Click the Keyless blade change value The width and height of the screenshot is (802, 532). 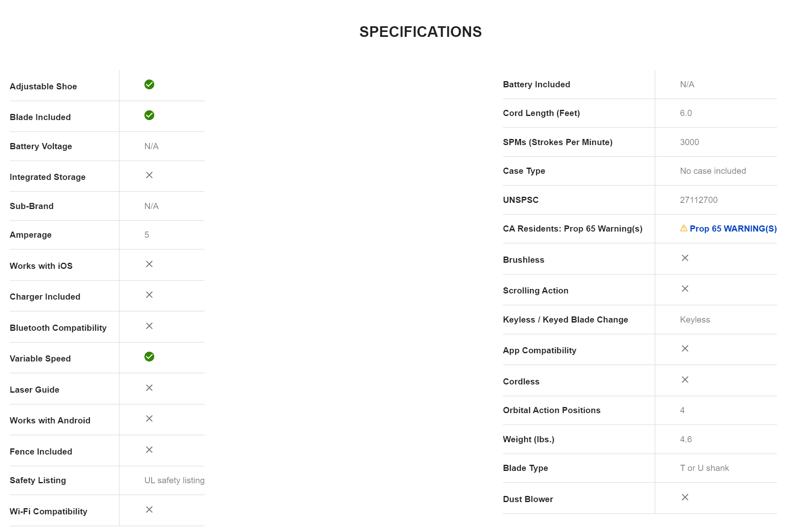coord(695,320)
